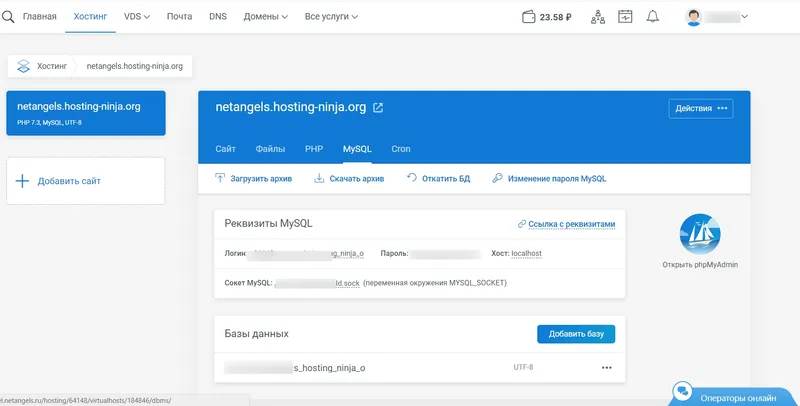Open the notifications bell
Viewport: 800px width, 406px height.
(x=653, y=16)
